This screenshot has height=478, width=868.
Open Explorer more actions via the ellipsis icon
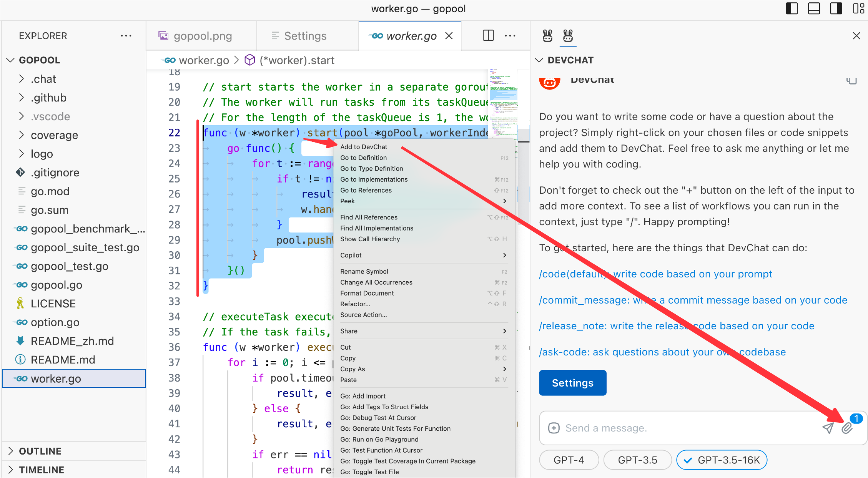(126, 35)
